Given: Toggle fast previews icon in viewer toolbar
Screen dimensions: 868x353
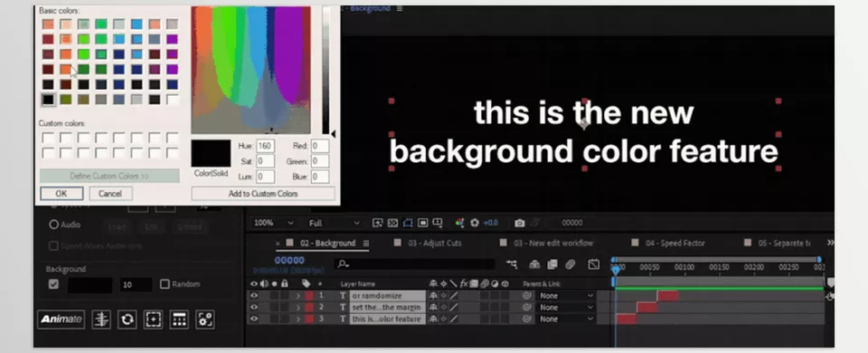Looking at the screenshot, I should (x=378, y=223).
